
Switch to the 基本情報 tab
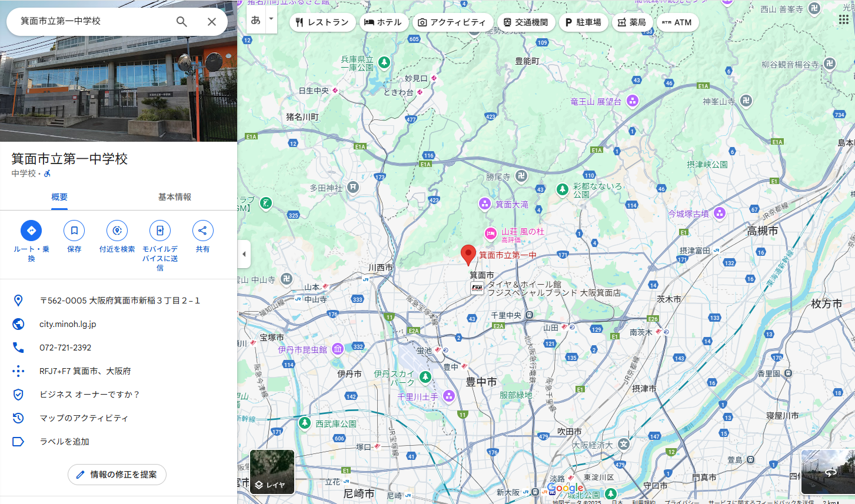tap(175, 197)
